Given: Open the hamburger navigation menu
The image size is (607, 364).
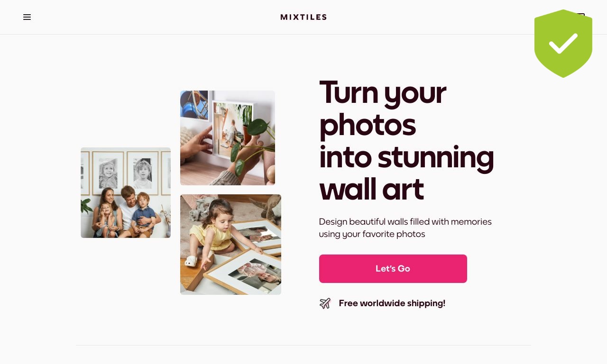Looking at the screenshot, I should (27, 17).
